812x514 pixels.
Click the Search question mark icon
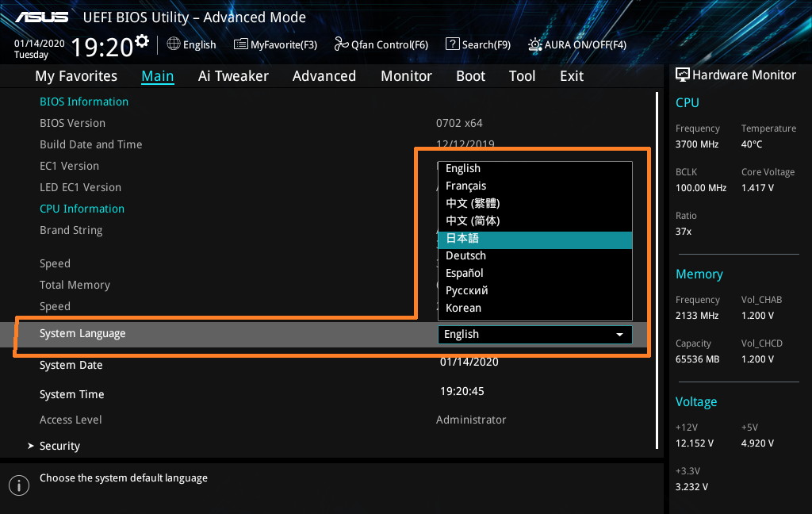tap(453, 44)
